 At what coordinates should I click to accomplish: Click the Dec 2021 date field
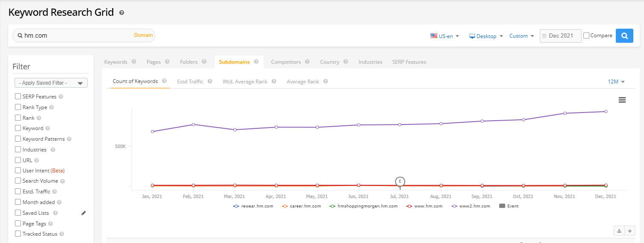click(560, 36)
